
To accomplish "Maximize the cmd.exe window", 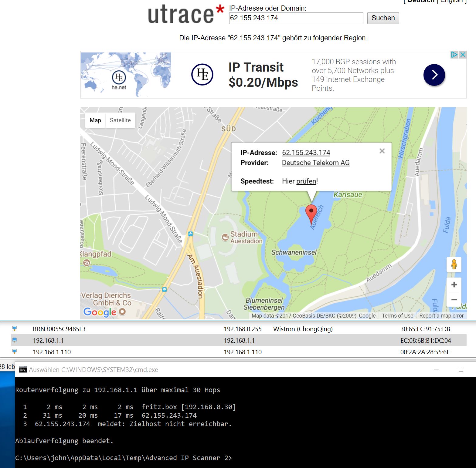I will [x=461, y=369].
